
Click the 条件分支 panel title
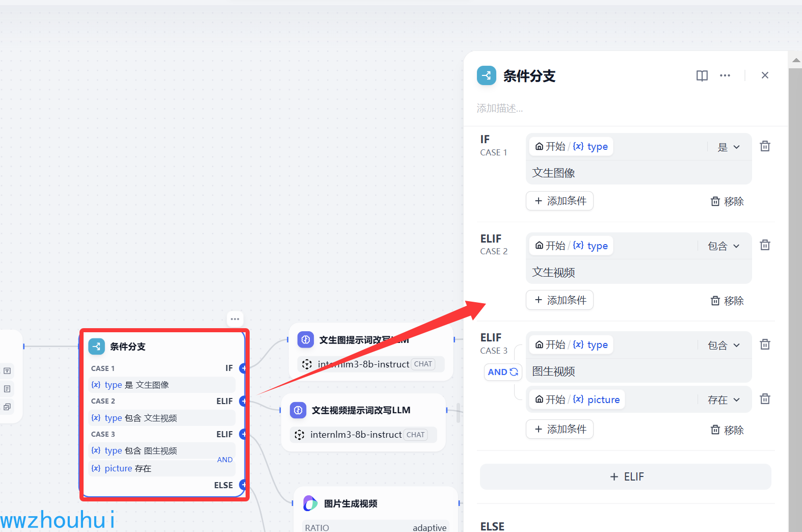pyautogui.click(x=529, y=76)
